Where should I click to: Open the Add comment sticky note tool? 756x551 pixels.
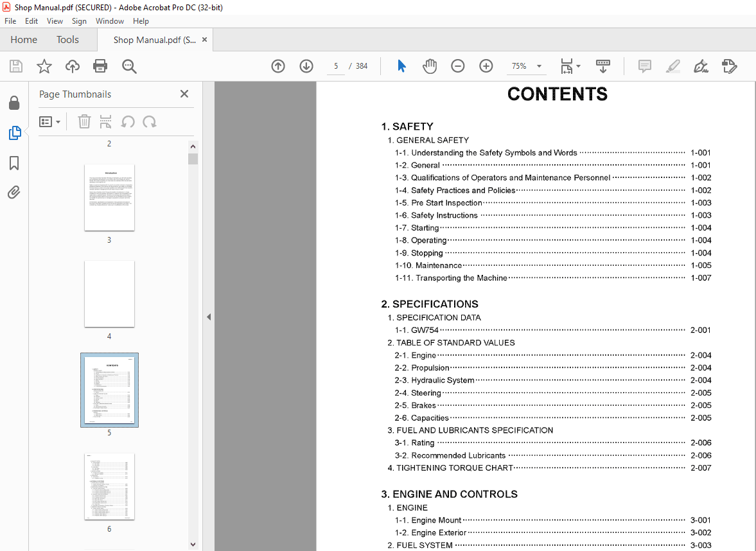click(x=644, y=66)
